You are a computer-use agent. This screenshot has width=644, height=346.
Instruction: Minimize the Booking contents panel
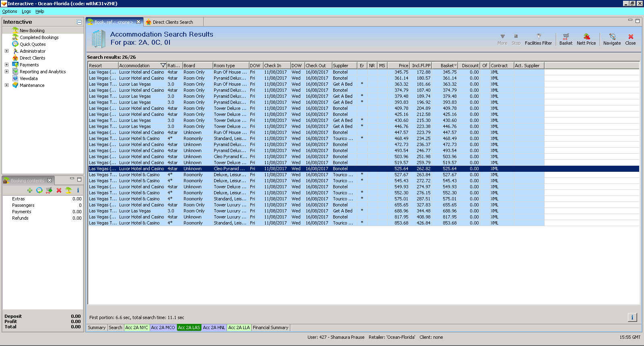pos(72,179)
